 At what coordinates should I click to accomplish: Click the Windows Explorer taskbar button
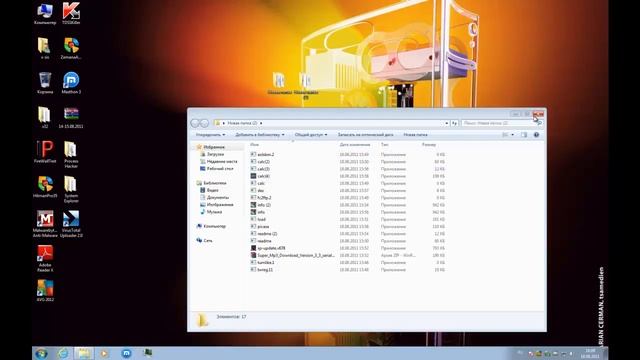tap(84, 353)
